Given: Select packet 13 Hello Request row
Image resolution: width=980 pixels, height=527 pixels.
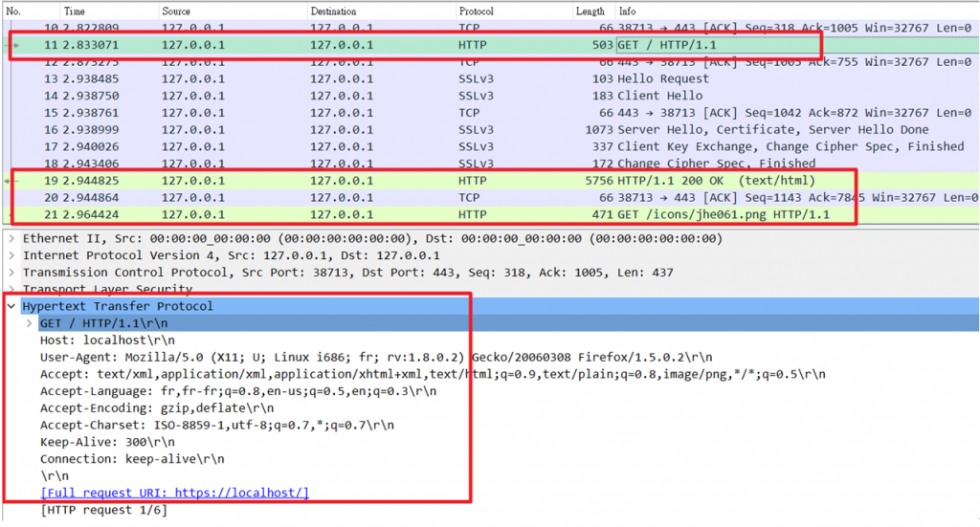Looking at the screenshot, I should 490,78.
